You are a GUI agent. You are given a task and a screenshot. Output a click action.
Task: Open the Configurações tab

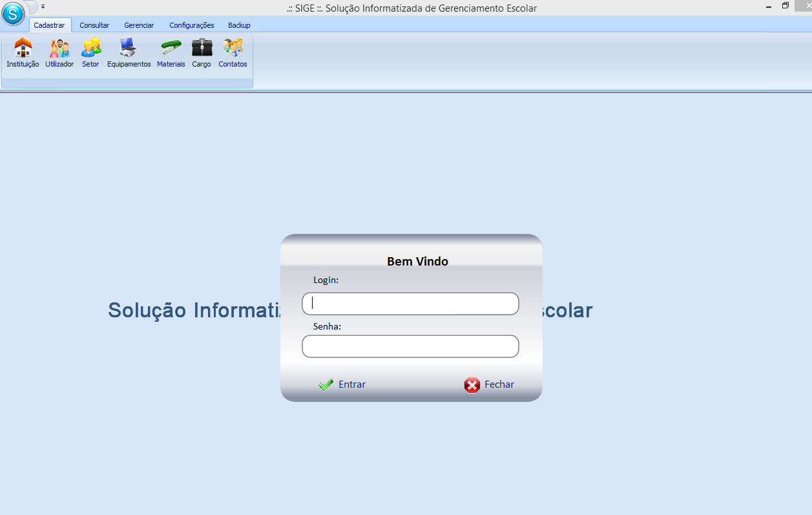point(191,25)
